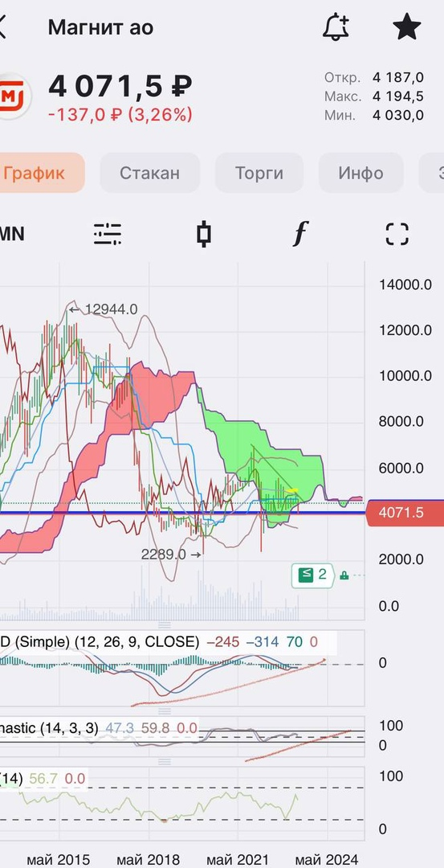Tap the 14000.0 price axis label

[x=405, y=285]
